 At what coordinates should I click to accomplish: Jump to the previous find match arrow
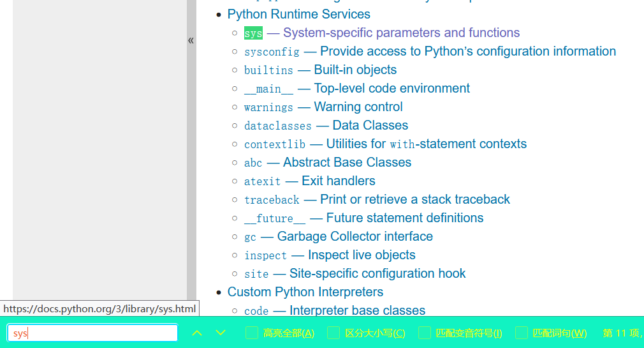(197, 333)
